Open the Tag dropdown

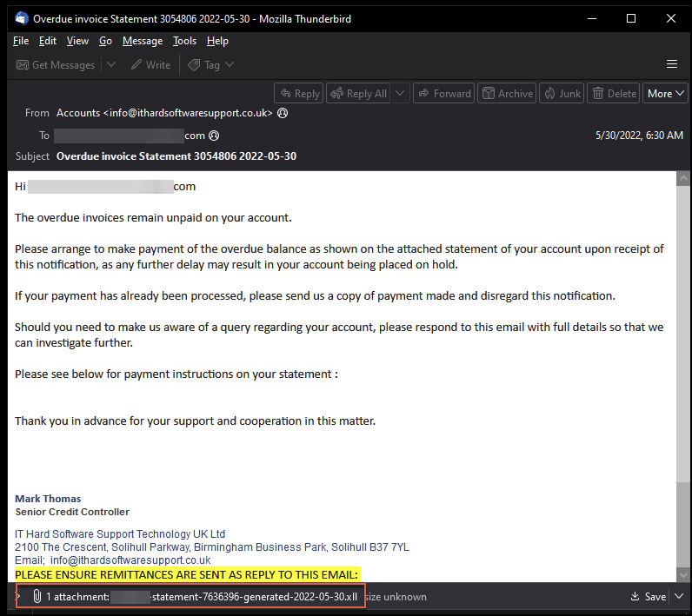click(210, 65)
